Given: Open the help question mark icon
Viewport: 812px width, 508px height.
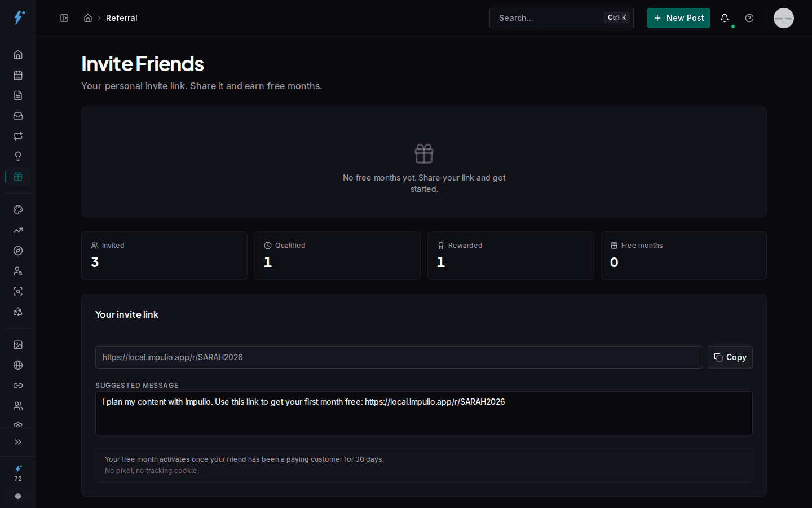Looking at the screenshot, I should click(x=749, y=18).
